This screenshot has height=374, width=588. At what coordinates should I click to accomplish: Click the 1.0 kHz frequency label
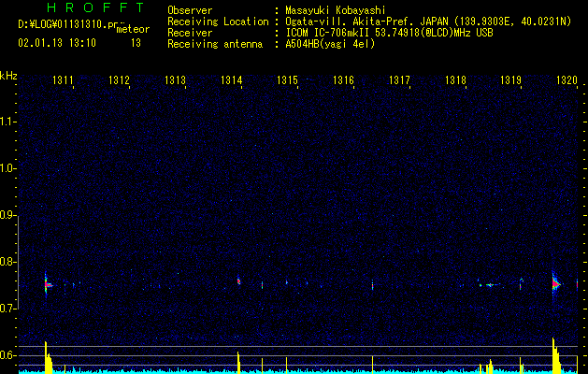click(x=8, y=168)
